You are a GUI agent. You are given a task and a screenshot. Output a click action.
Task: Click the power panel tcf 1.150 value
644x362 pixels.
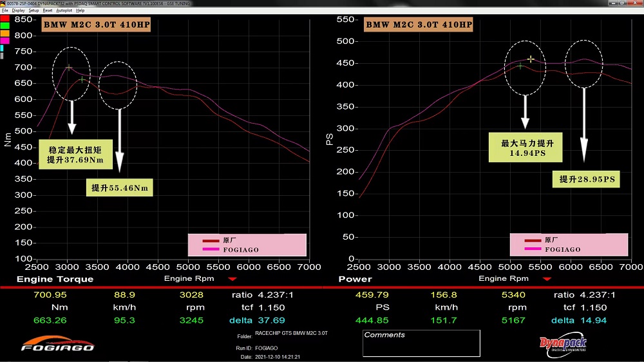594,307
